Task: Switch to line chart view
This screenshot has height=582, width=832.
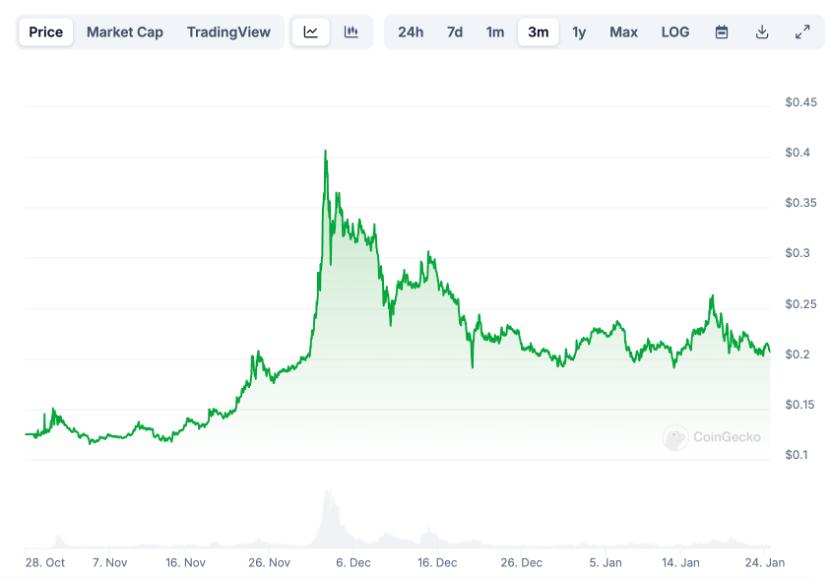Action: 311,32
